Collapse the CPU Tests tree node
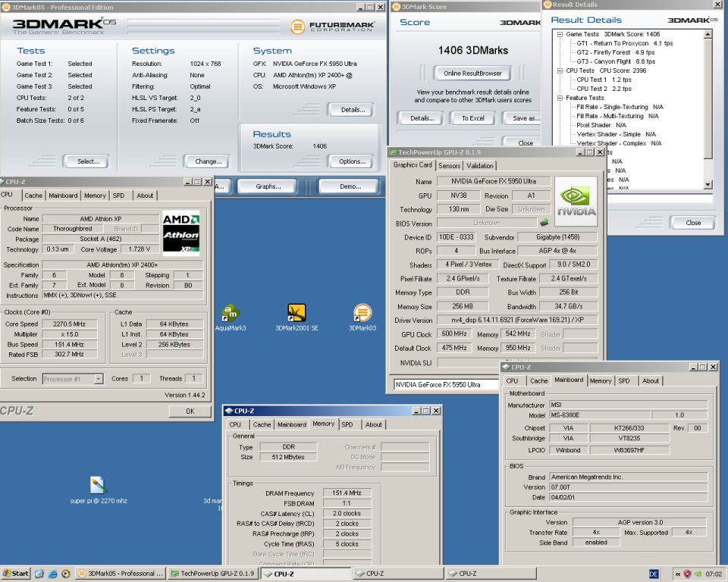The height and width of the screenshot is (582, 728). click(560, 70)
